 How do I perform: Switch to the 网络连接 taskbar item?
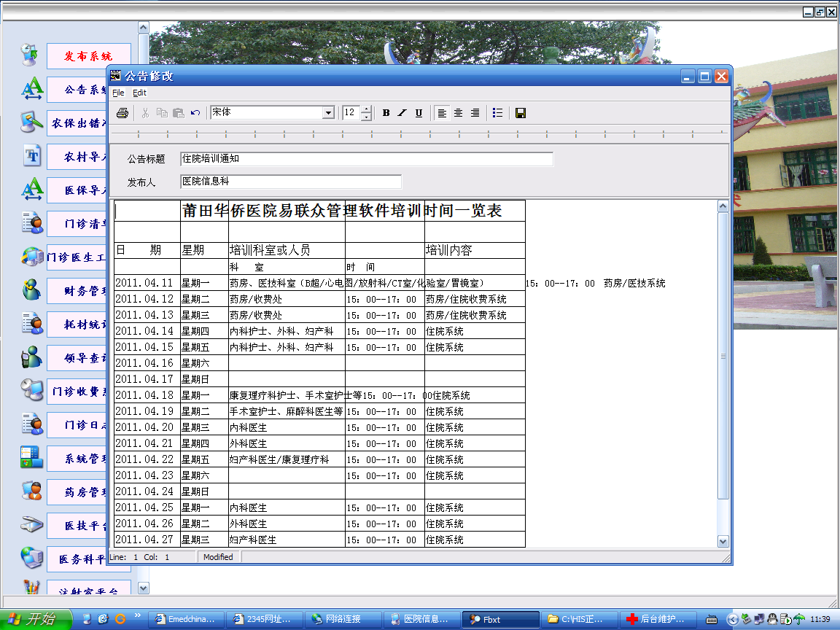point(343,619)
